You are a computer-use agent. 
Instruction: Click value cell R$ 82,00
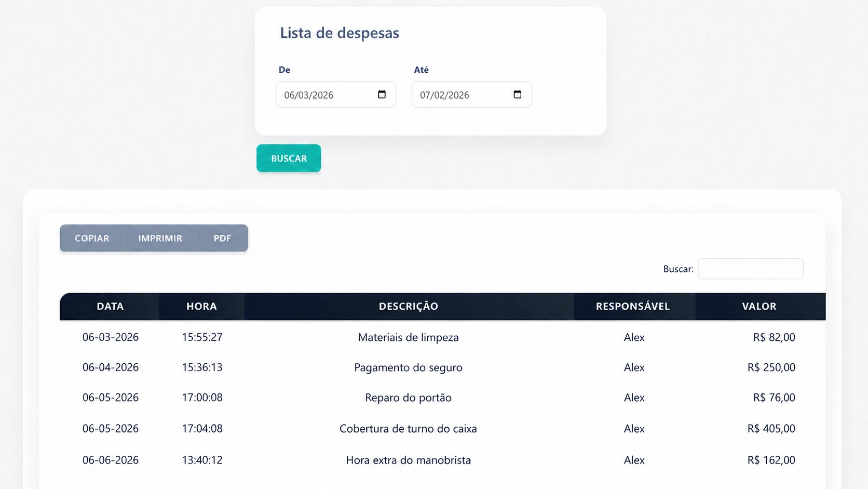774,337
